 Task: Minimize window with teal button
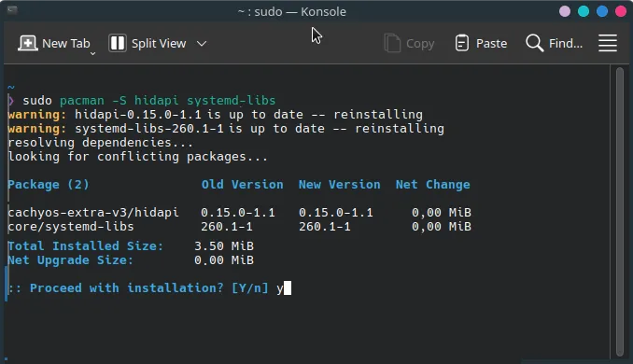tap(584, 11)
